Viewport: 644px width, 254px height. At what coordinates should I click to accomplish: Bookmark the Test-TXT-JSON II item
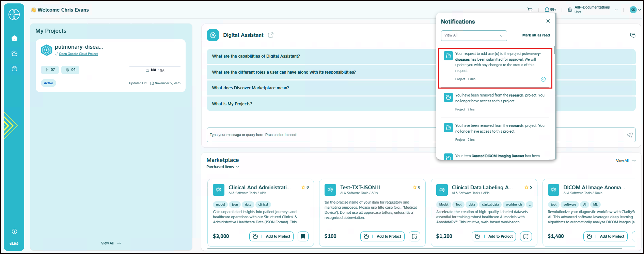[x=414, y=236]
